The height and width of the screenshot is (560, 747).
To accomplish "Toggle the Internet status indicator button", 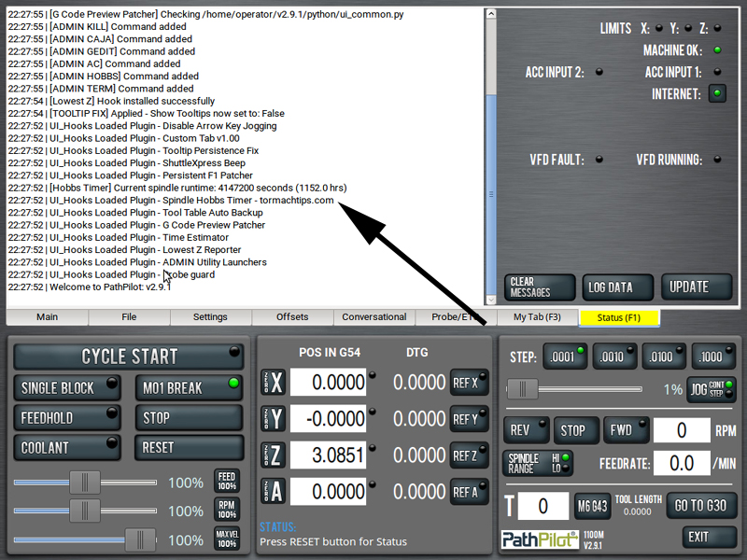I will [x=716, y=93].
